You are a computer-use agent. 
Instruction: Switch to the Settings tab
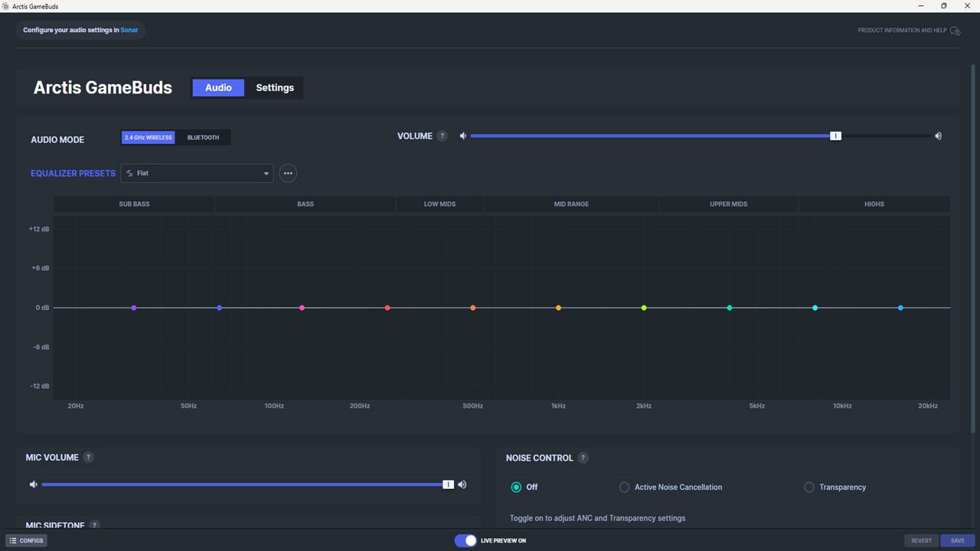click(x=275, y=88)
